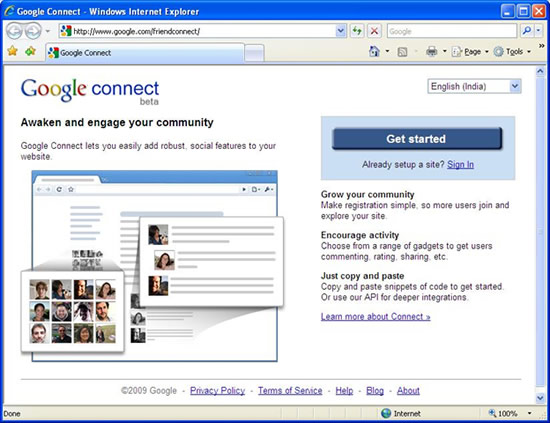Image resolution: width=550 pixels, height=423 pixels.
Task: Click the 'Encourage activity' heading
Action: (x=360, y=235)
